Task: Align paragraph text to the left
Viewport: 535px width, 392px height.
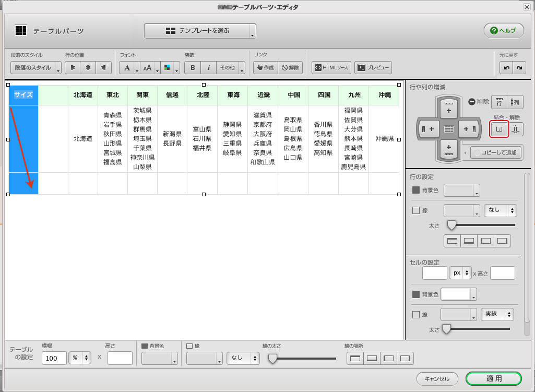Action: [73, 67]
